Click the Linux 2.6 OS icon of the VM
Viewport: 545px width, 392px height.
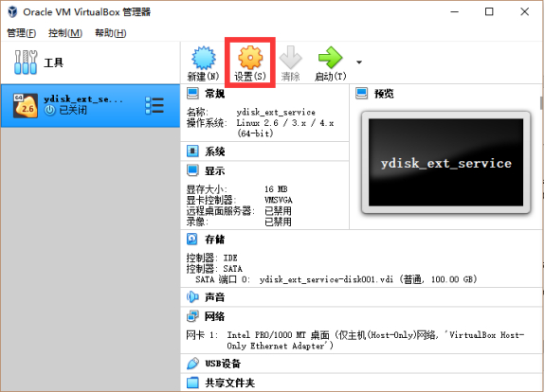(25, 105)
